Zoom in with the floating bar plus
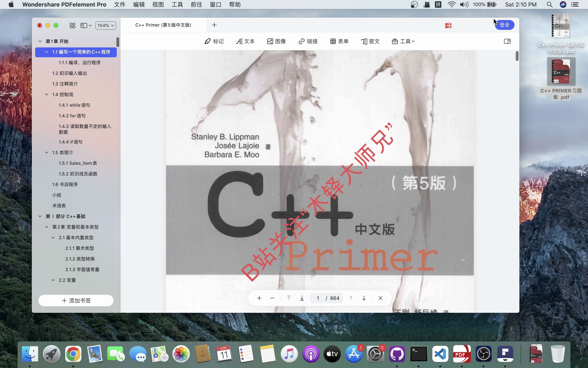Image resolution: width=588 pixels, height=368 pixels. (259, 298)
